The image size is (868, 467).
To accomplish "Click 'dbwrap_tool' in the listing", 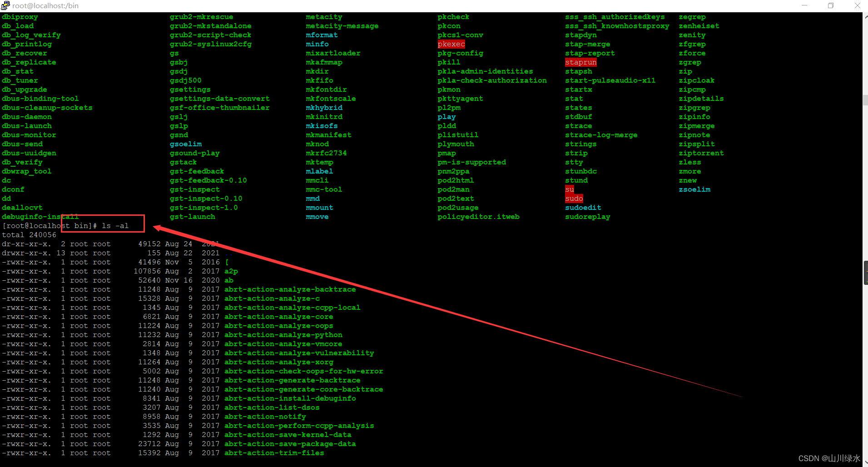I will [x=27, y=171].
